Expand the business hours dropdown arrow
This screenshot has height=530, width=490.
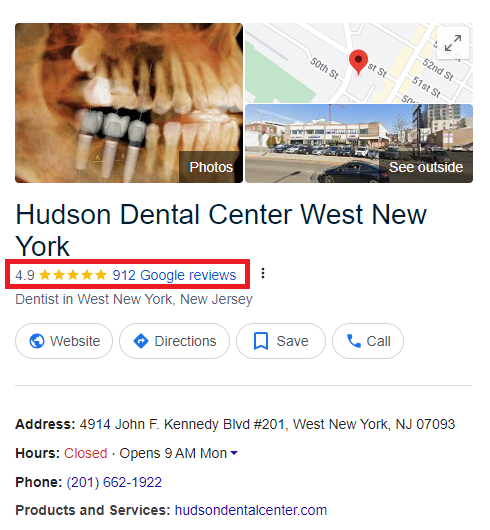pyautogui.click(x=234, y=453)
